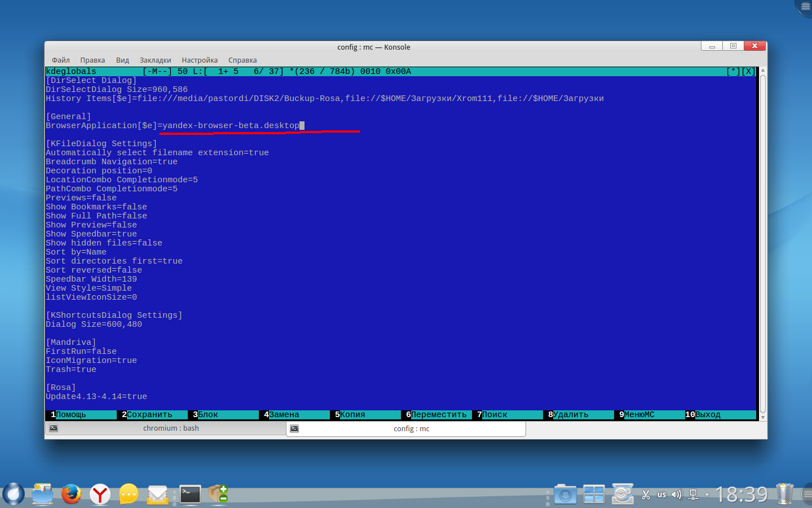Open the ROSA start menu launcher
The image size is (812, 508).
tap(14, 494)
